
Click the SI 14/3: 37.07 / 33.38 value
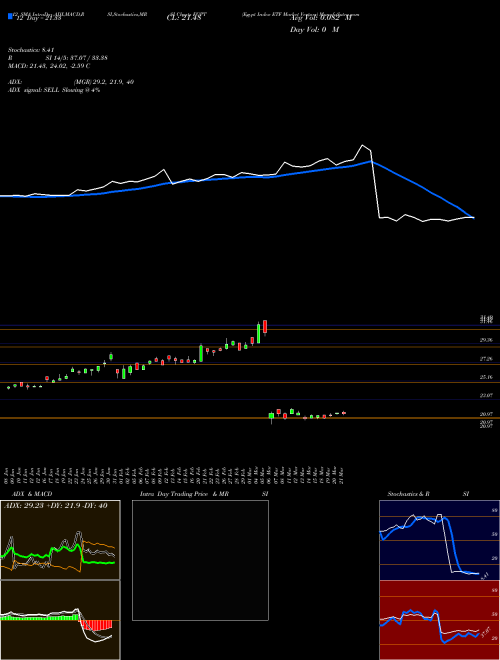click(77, 58)
